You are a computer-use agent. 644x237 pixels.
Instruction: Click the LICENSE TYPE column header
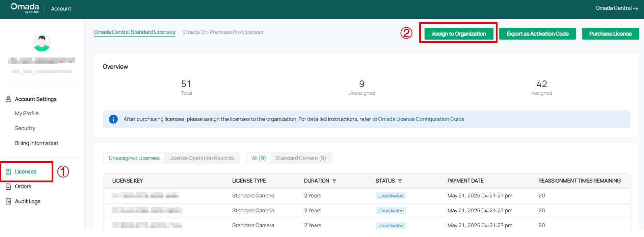point(249,181)
